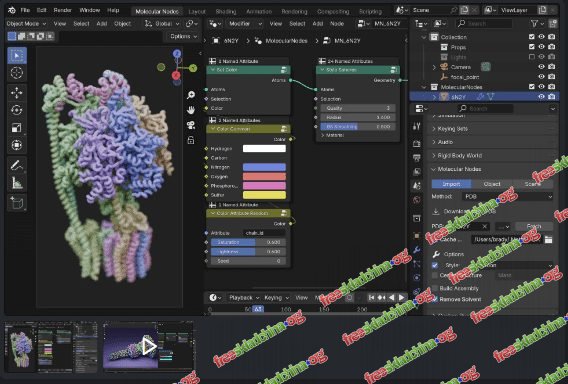Toggle camera view icon in viewport
This screenshot has height=384, width=568.
point(191,125)
